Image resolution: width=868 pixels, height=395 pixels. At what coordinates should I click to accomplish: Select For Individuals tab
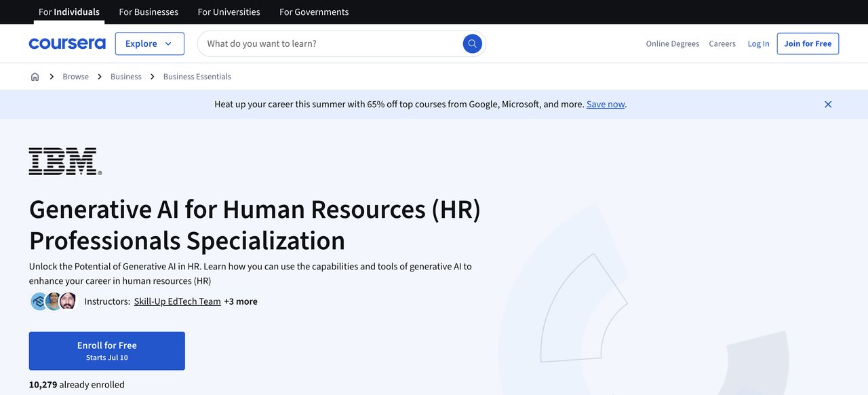click(x=69, y=12)
